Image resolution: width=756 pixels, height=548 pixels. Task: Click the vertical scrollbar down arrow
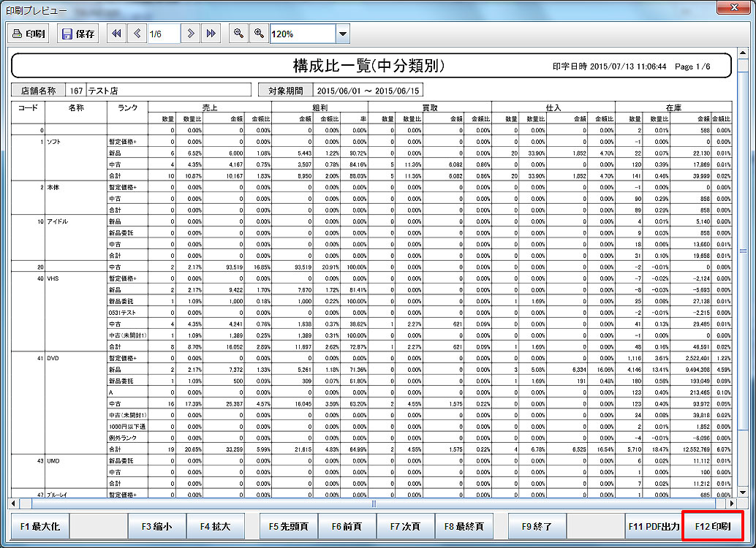pyautogui.click(x=744, y=492)
